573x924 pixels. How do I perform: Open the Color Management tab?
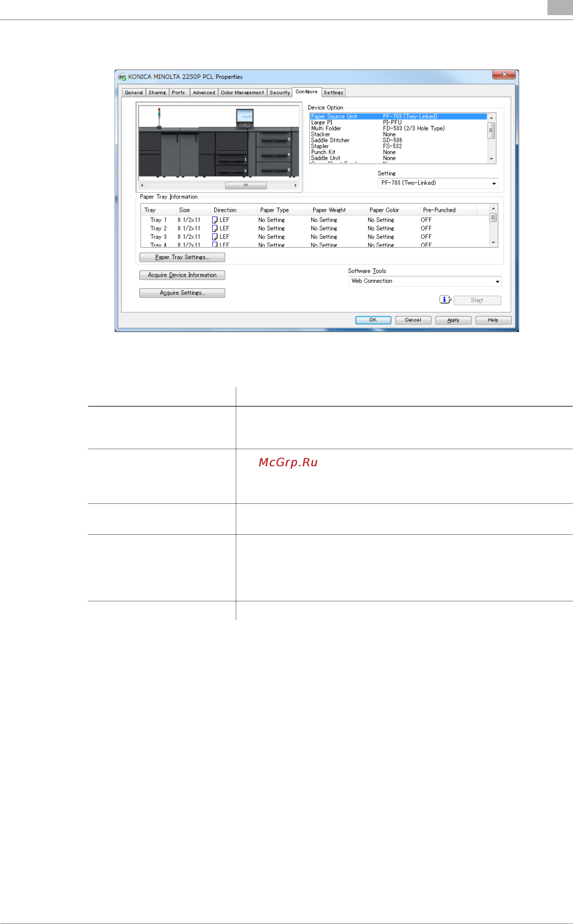(243, 92)
